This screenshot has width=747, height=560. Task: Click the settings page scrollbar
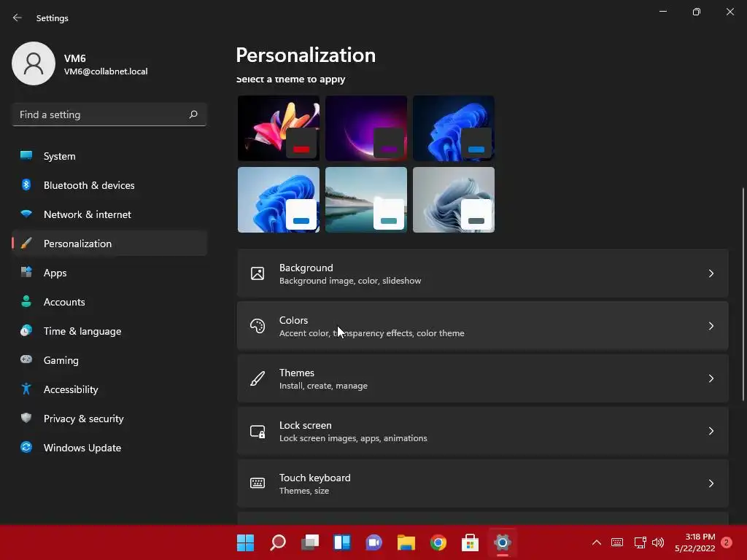coord(743,295)
